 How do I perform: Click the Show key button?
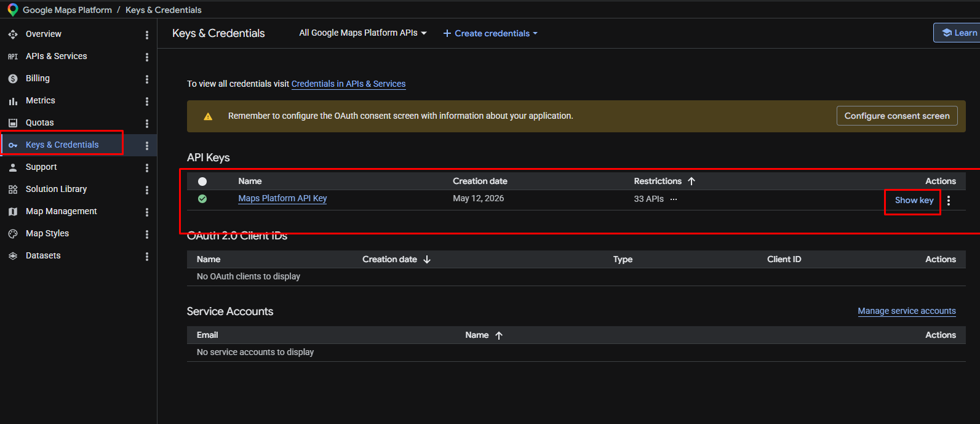[914, 201]
